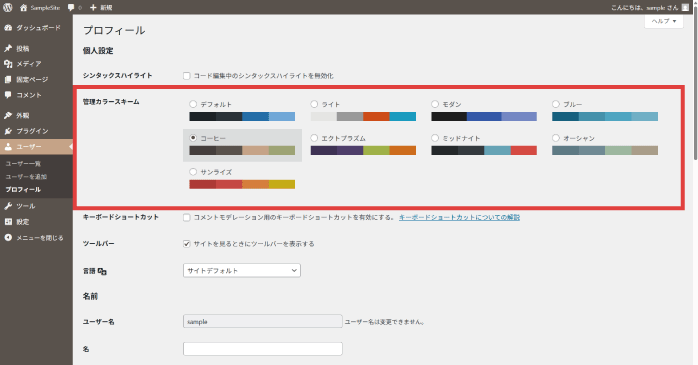This screenshot has width=698, height=365.
Task: Open comments bubble icon in admin bar
Action: (x=71, y=8)
